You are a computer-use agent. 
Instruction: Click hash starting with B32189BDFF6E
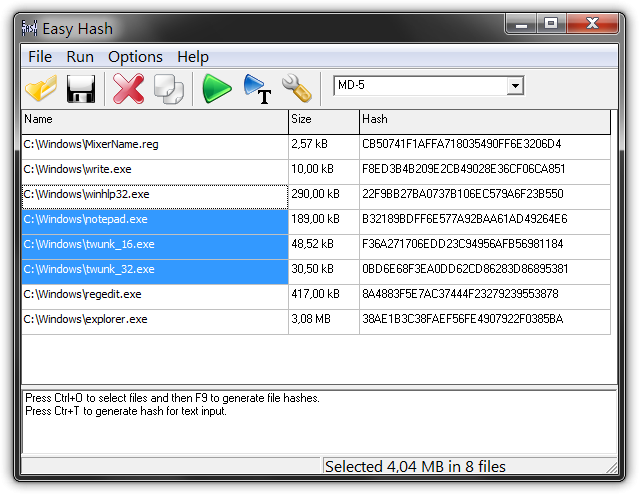[x=485, y=222]
